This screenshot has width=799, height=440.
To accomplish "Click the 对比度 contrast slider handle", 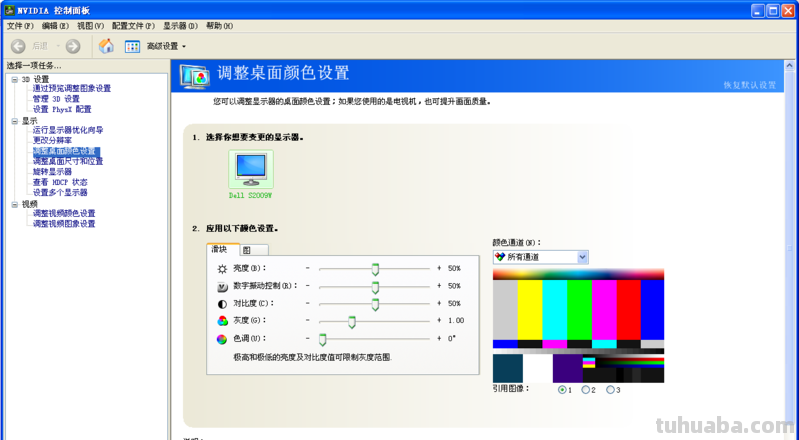I will pos(376,304).
